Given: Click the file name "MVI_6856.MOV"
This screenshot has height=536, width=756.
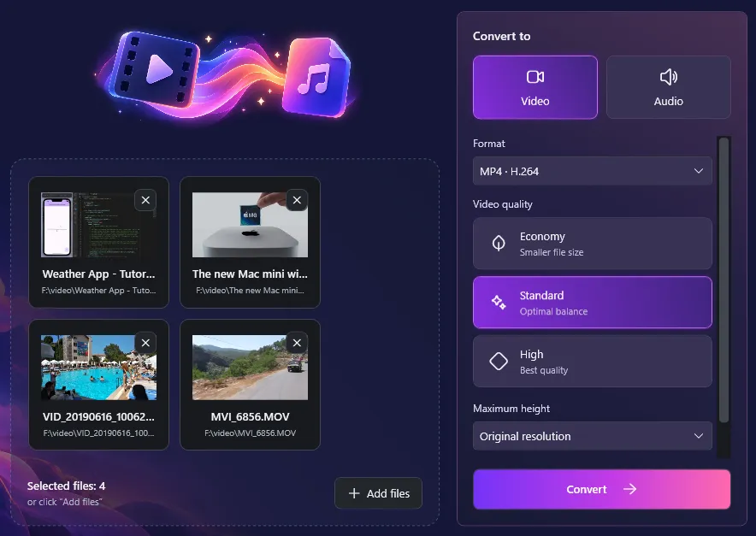Looking at the screenshot, I should [251, 416].
